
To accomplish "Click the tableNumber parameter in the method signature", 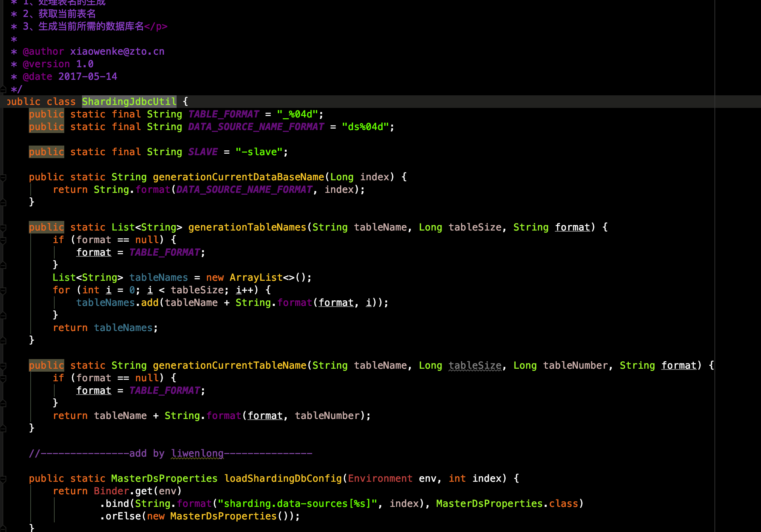I will [575, 365].
